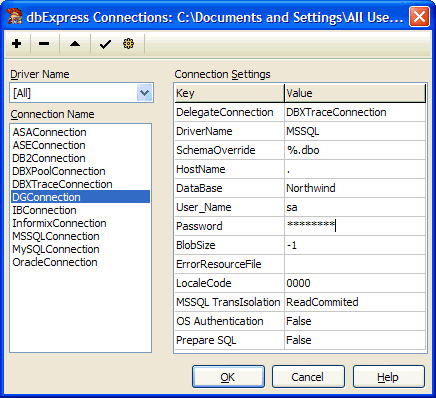
Task: Close the dbExpress Connections dialog
Action: coord(419,16)
